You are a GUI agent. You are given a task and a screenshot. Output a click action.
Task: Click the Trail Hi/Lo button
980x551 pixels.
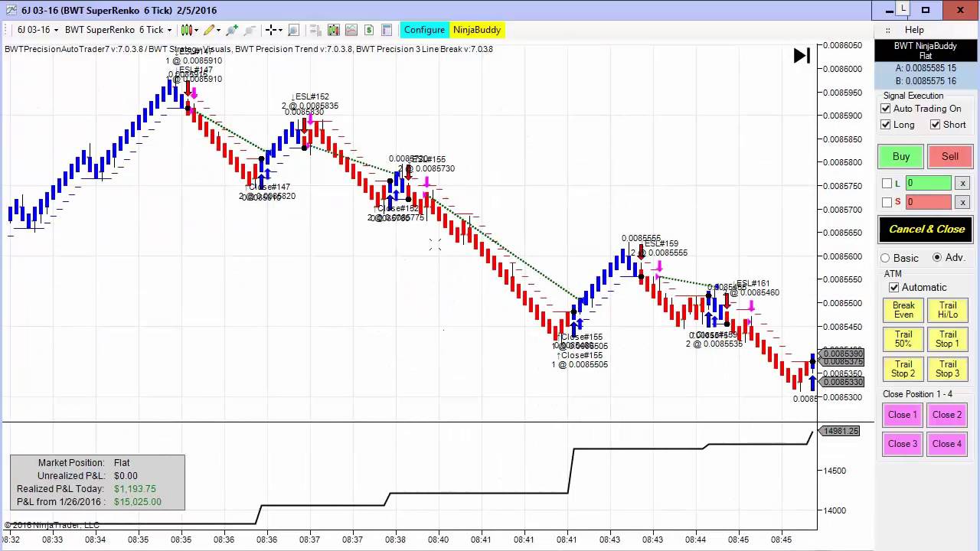pyautogui.click(x=948, y=310)
